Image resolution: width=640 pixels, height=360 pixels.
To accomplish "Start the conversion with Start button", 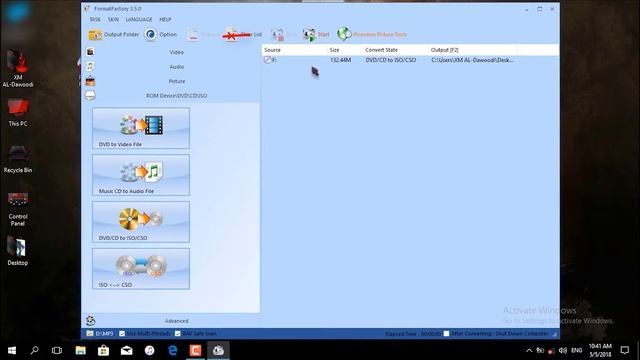I will [316, 35].
